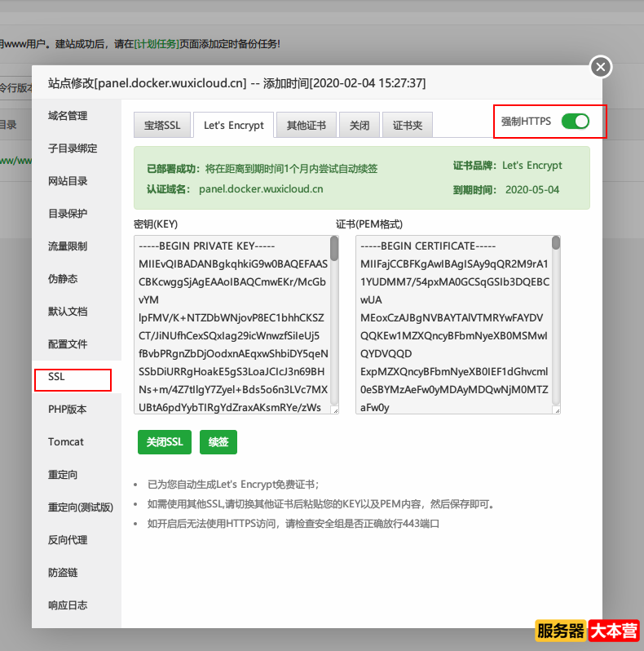Click the -----BEGIN CERTIFICATE----- line
The height and width of the screenshot is (651, 644).
[x=428, y=246]
